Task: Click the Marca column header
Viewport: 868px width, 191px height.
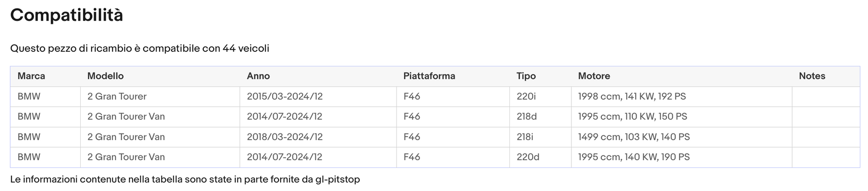Action: [x=45, y=76]
